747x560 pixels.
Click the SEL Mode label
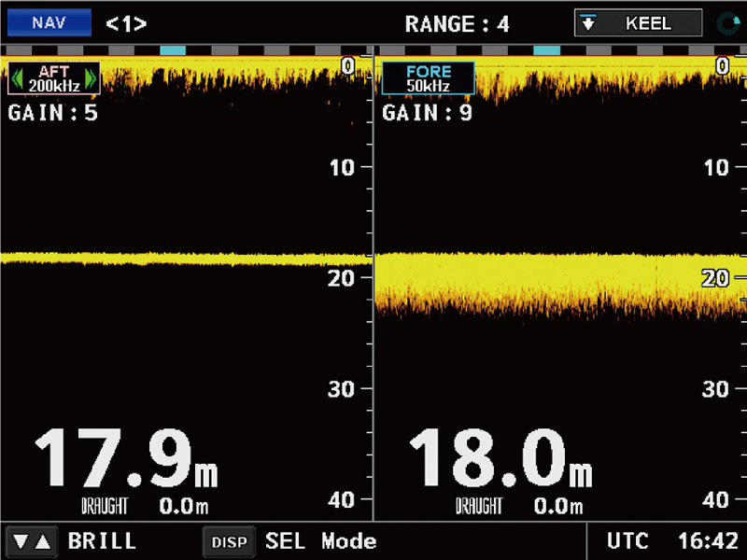(320, 541)
